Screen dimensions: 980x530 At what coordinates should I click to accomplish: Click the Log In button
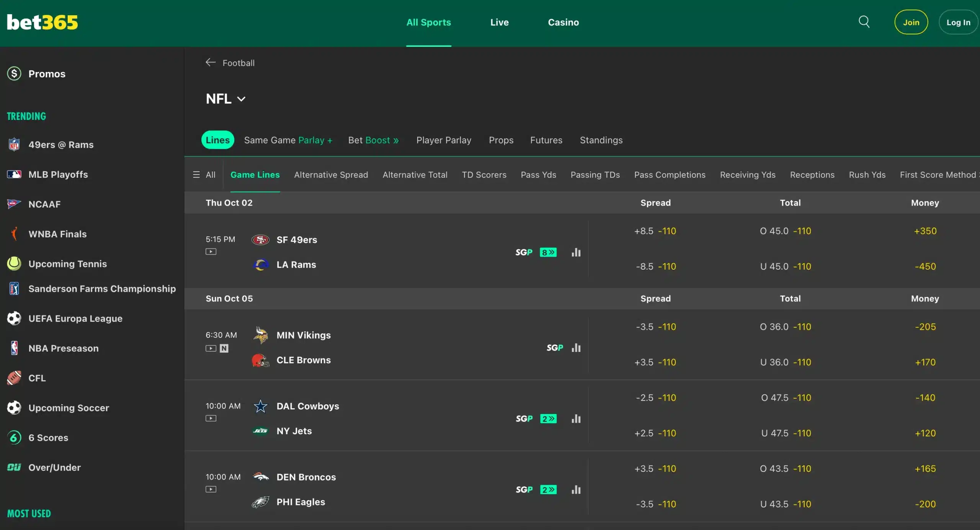pos(958,22)
